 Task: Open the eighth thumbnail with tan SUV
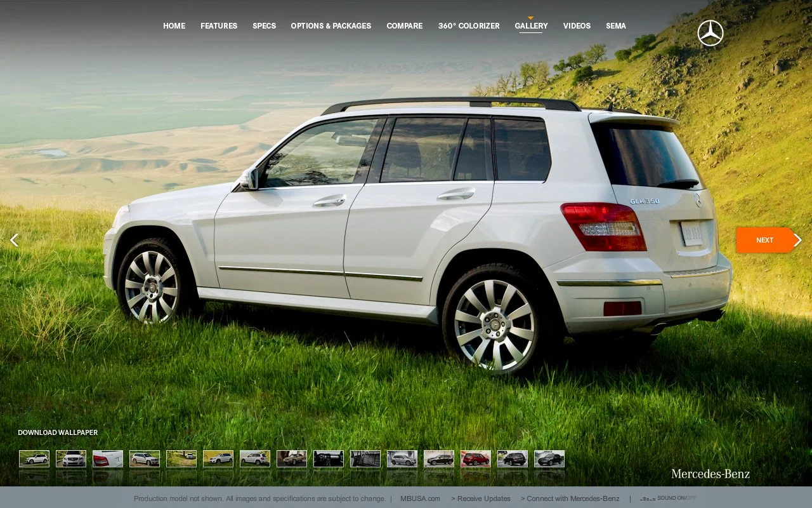pyautogui.click(x=292, y=458)
